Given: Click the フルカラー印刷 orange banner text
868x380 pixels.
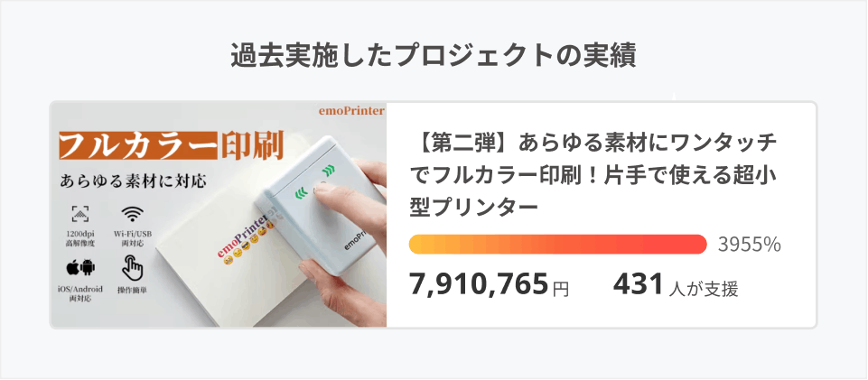Looking at the screenshot, I should point(170,144).
